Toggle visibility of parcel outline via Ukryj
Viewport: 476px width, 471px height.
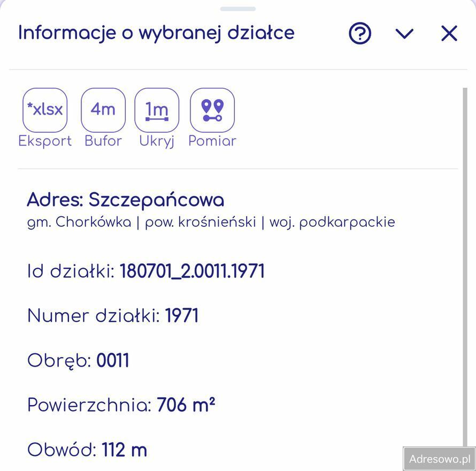(x=157, y=109)
